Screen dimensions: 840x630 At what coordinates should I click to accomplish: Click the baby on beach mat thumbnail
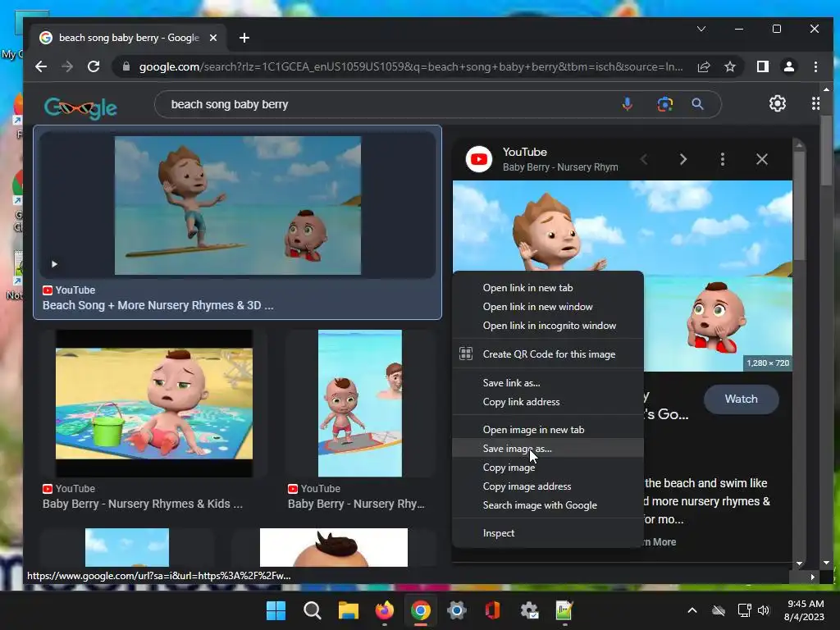[154, 404]
